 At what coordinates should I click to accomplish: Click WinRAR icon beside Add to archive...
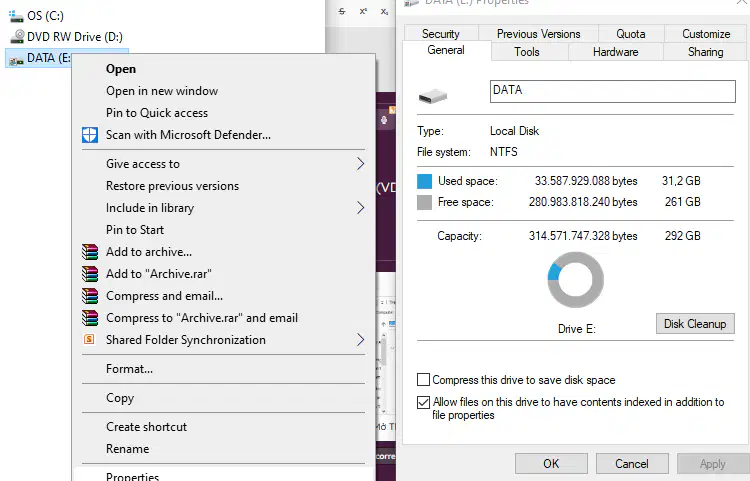pos(90,251)
